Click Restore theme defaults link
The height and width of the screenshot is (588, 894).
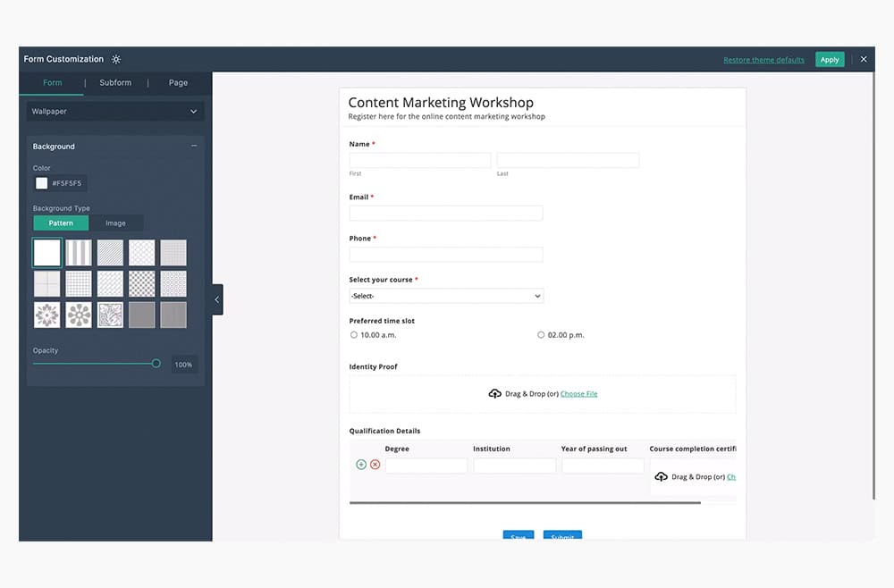[764, 60]
